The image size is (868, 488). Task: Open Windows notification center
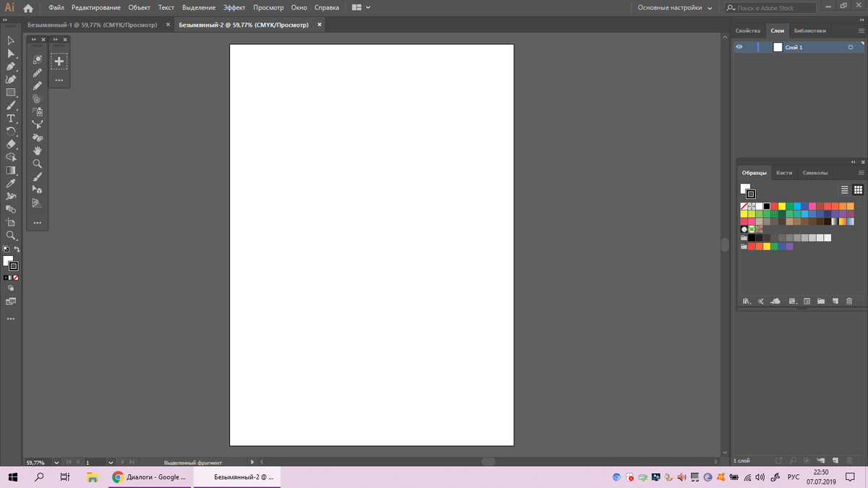point(851,477)
